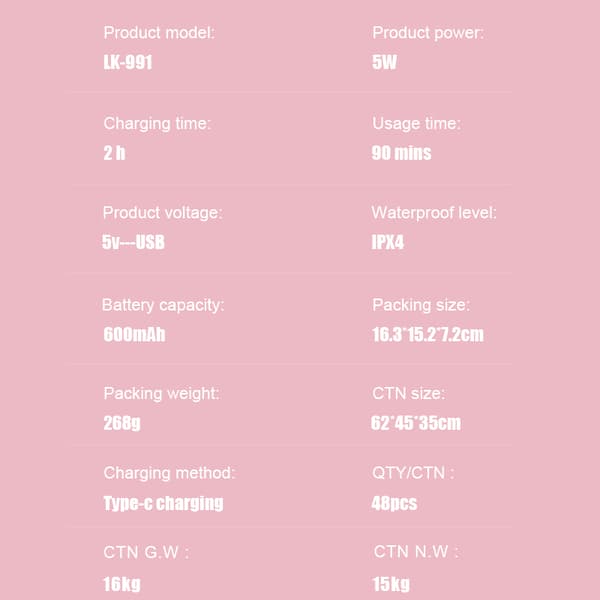Screen dimensions: 600x600
Task: Click the Type-c charging text
Action: (x=163, y=504)
